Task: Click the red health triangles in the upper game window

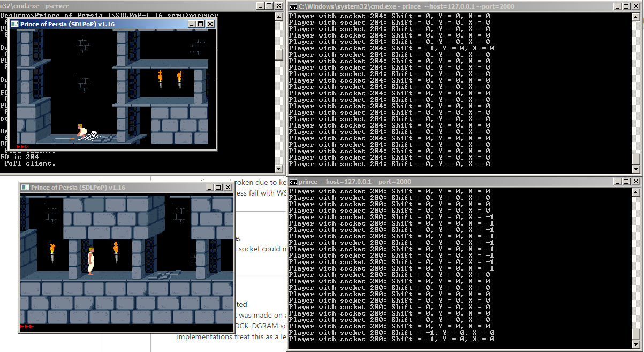Action: 22,146
